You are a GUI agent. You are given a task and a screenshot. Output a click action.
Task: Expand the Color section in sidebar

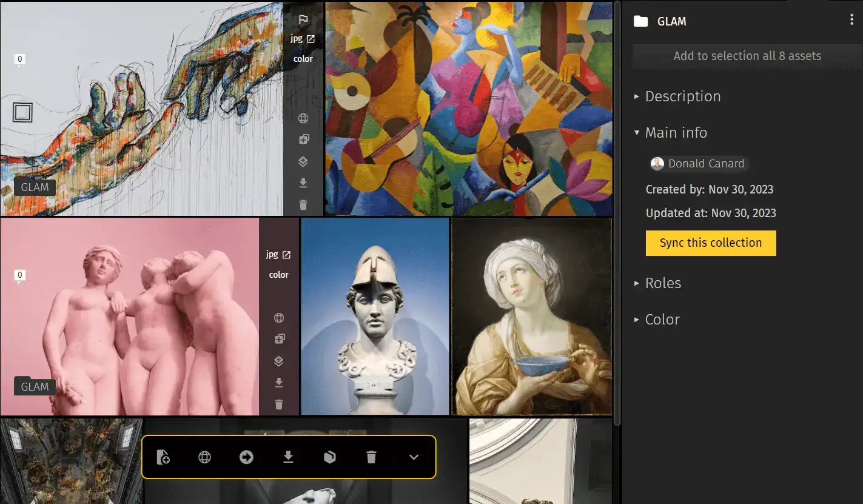click(x=662, y=320)
